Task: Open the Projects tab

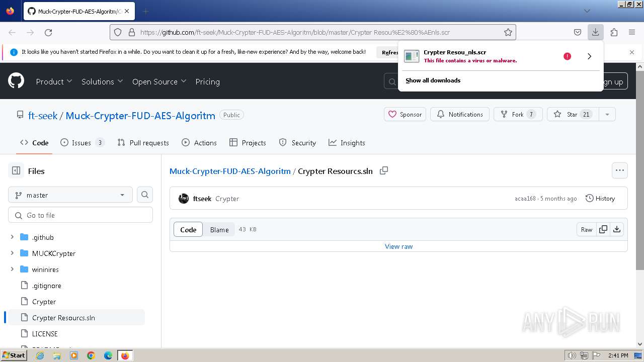Action: [x=248, y=143]
